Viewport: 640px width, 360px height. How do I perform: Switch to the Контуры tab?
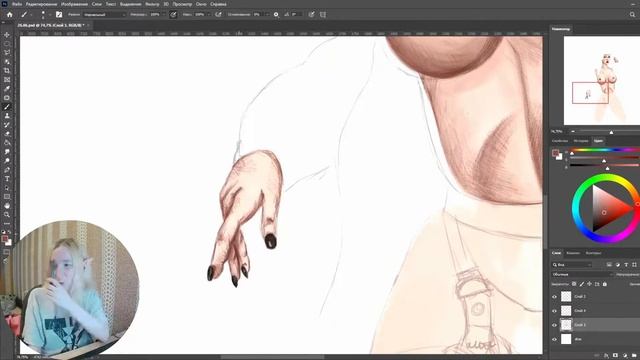coord(593,253)
